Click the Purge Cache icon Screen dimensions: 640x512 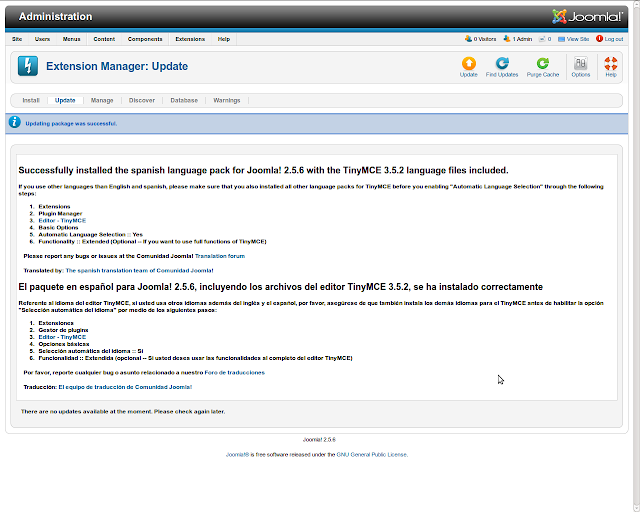(x=542, y=67)
